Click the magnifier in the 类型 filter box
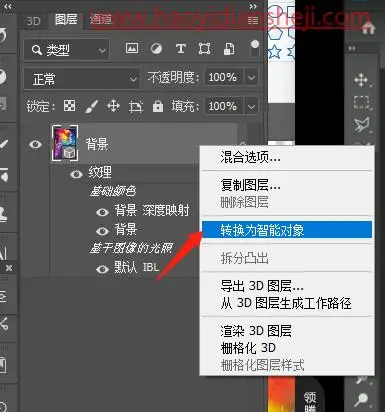 tap(36, 50)
